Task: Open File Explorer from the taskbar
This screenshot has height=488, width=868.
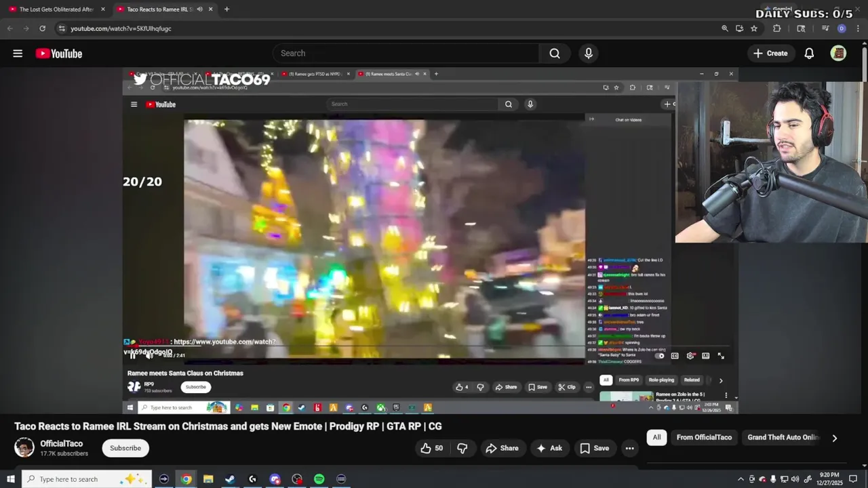Action: point(208,479)
